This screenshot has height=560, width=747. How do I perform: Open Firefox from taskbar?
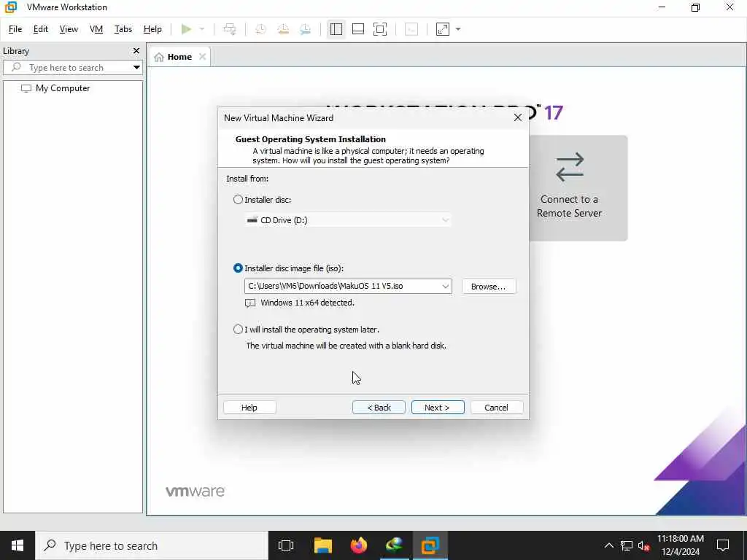tap(359, 545)
